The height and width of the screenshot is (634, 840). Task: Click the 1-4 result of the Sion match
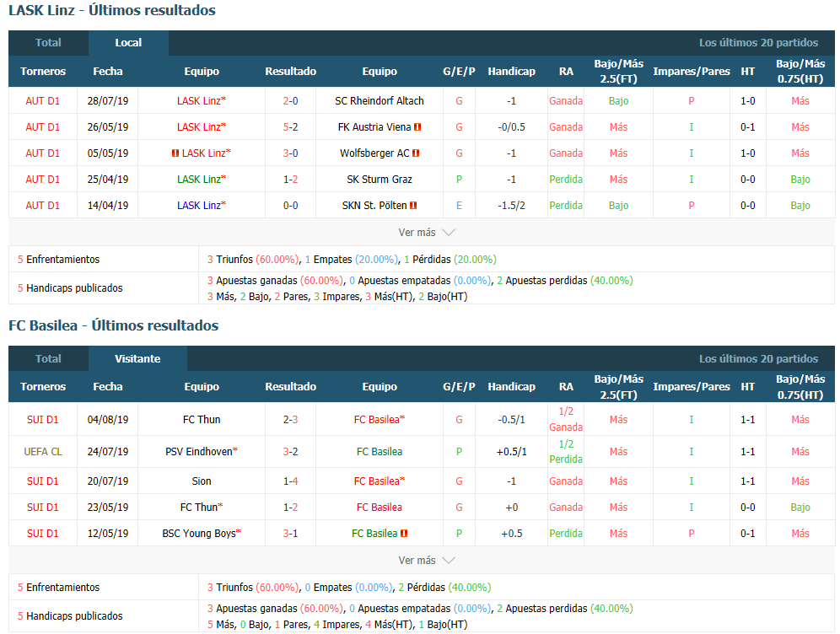tap(290, 481)
